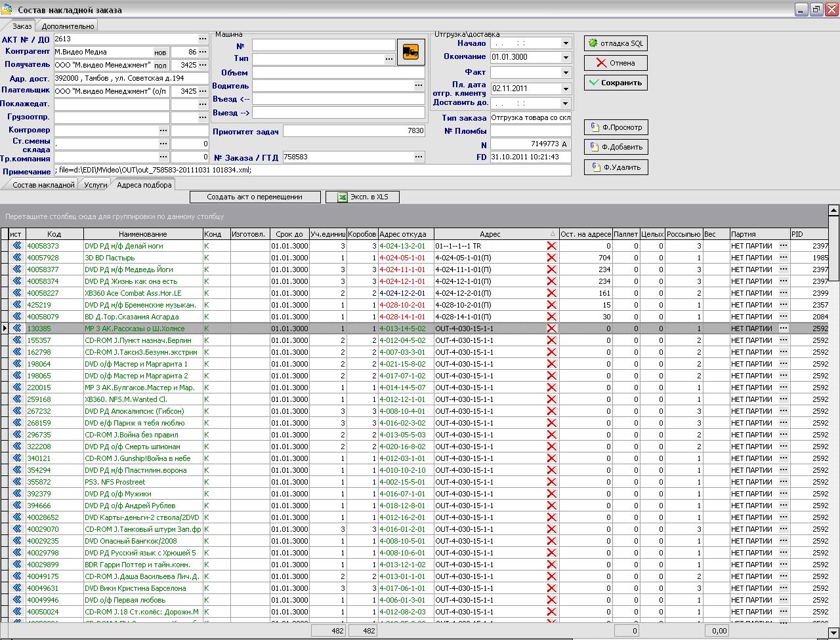
Task: Switch to the Дополнительно tab
Action: coord(68,26)
